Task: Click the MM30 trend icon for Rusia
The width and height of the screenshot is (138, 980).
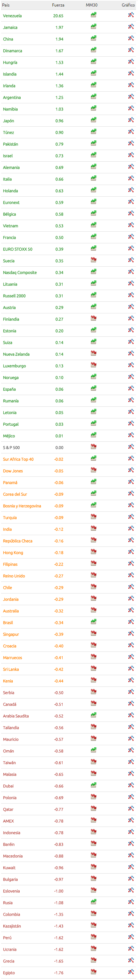Action: [x=93, y=902]
